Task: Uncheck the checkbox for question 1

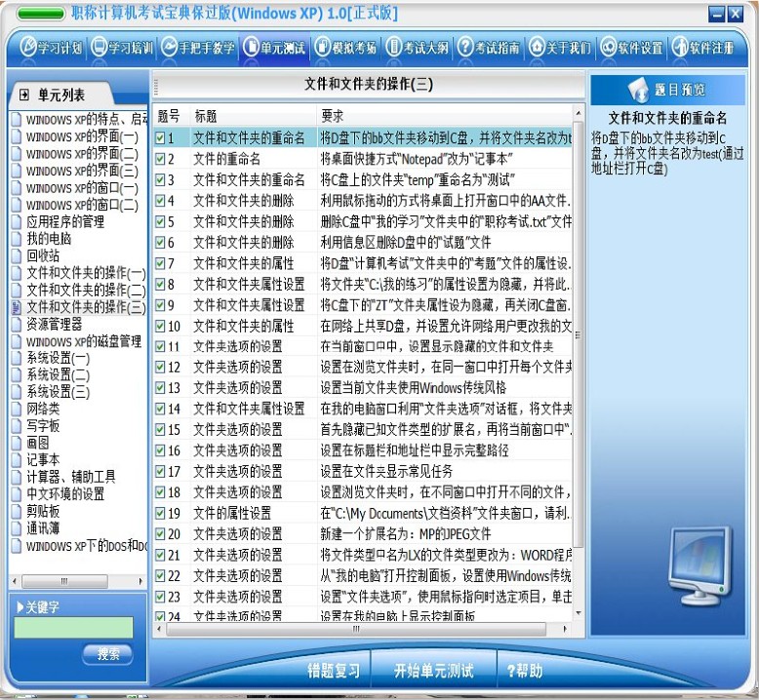Action: [x=160, y=138]
